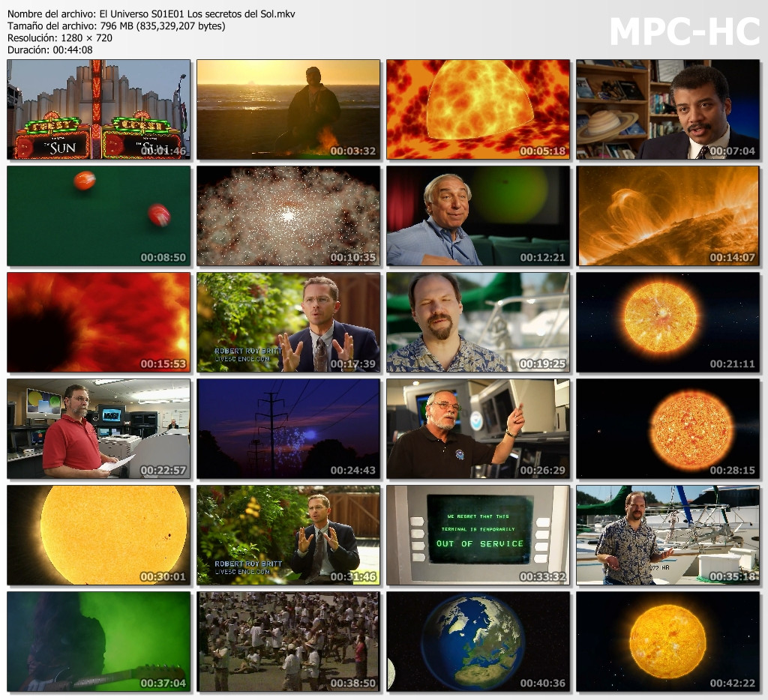The width and height of the screenshot is (768, 700).
Task: Select the man with Saturn model thumbnail 00:07:04
Action: tap(668, 109)
